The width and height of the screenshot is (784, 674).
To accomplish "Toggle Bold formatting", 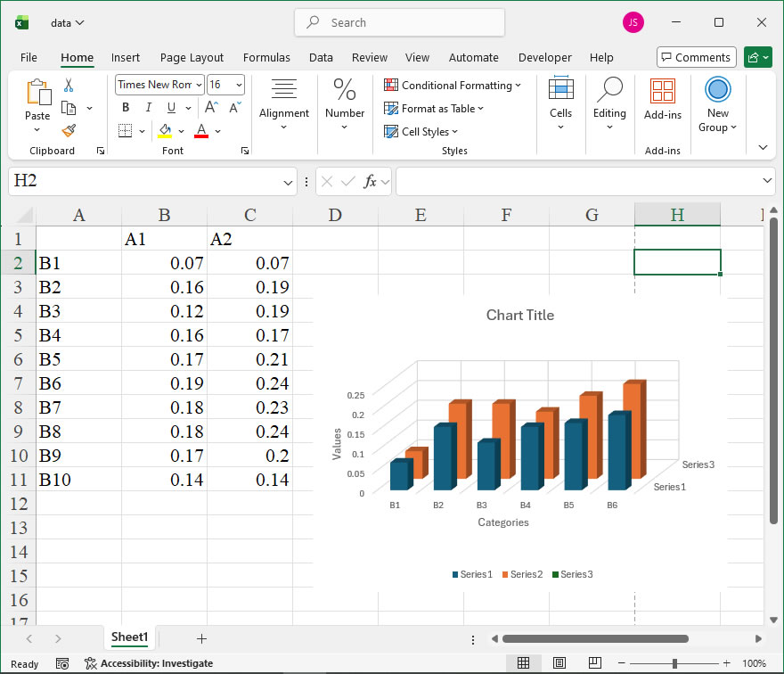I will click(x=126, y=107).
